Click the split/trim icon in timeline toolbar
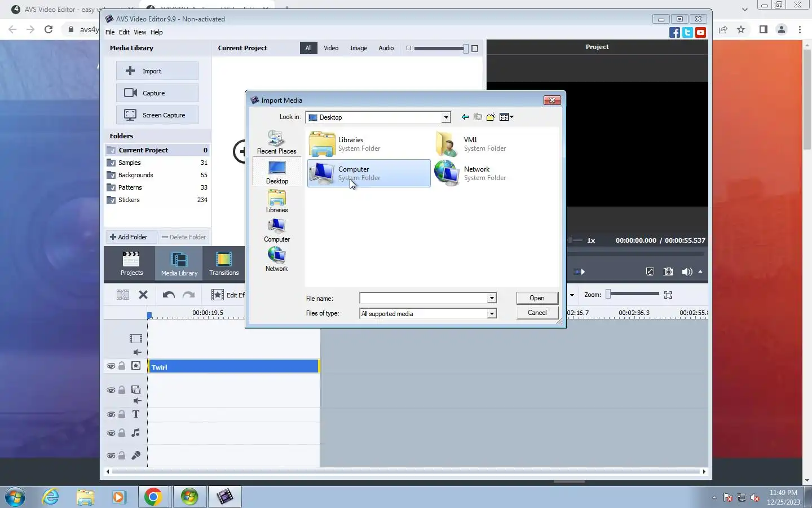Image resolution: width=812 pixels, height=508 pixels. 122,295
